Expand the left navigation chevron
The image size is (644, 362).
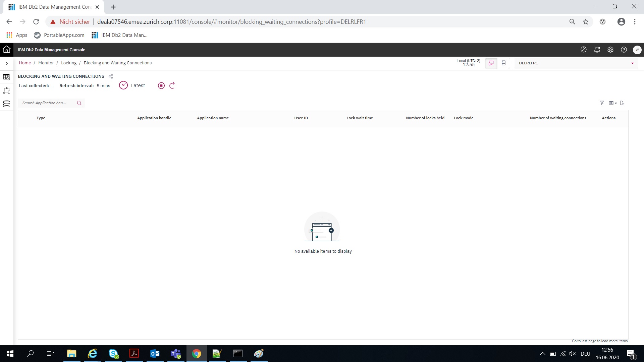tap(7, 63)
